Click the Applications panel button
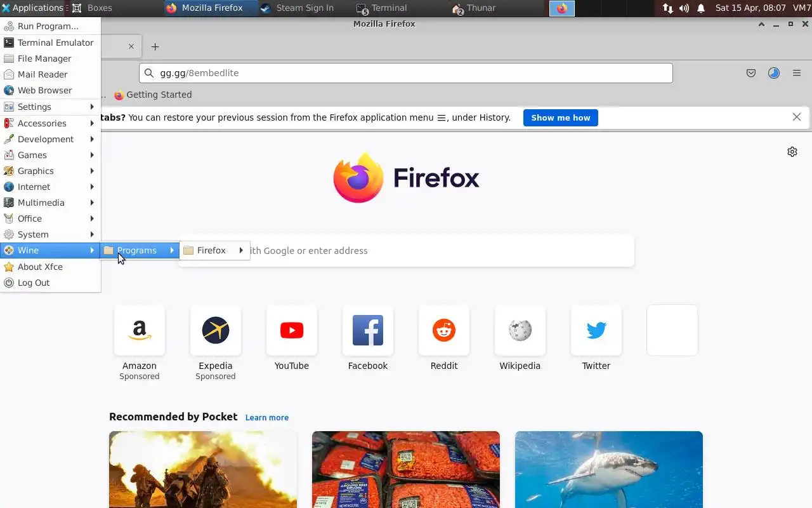The height and width of the screenshot is (508, 812). click(32, 8)
